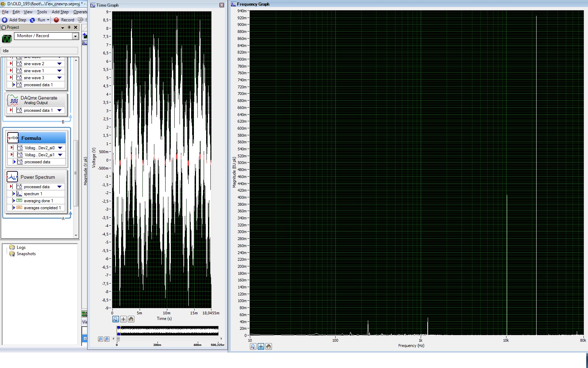Viewport: 588px width, 368px height.
Task: Click the overview scrollbar right arrow
Action: coord(221,339)
